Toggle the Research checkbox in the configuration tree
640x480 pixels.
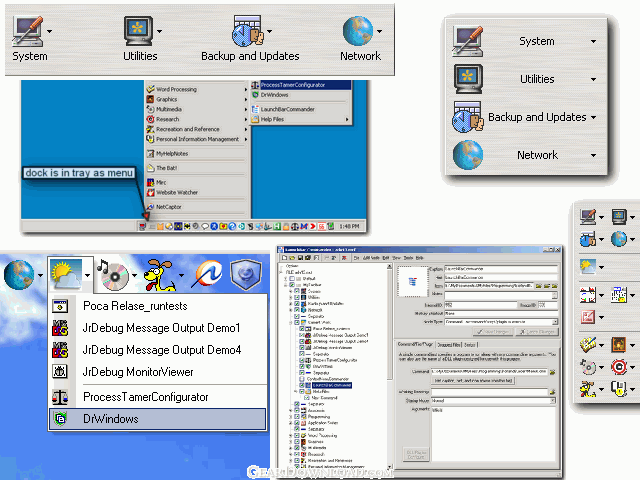click(x=297, y=454)
